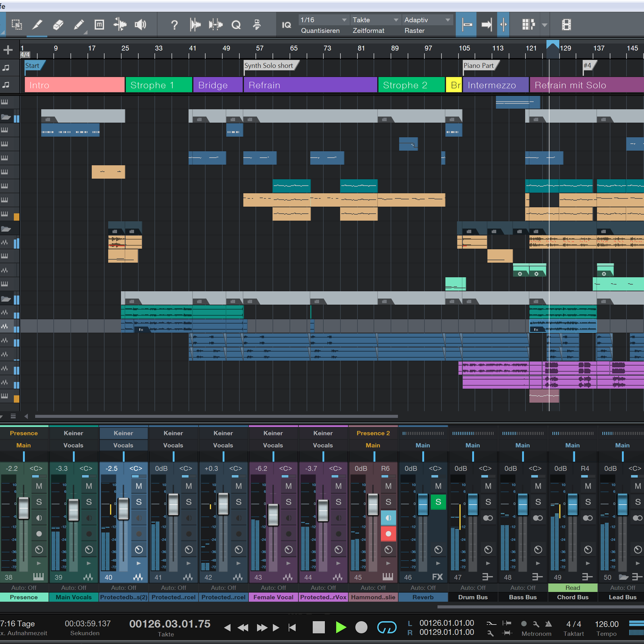The height and width of the screenshot is (644, 644).
Task: Click the add track plus icon
Action: (x=8, y=50)
